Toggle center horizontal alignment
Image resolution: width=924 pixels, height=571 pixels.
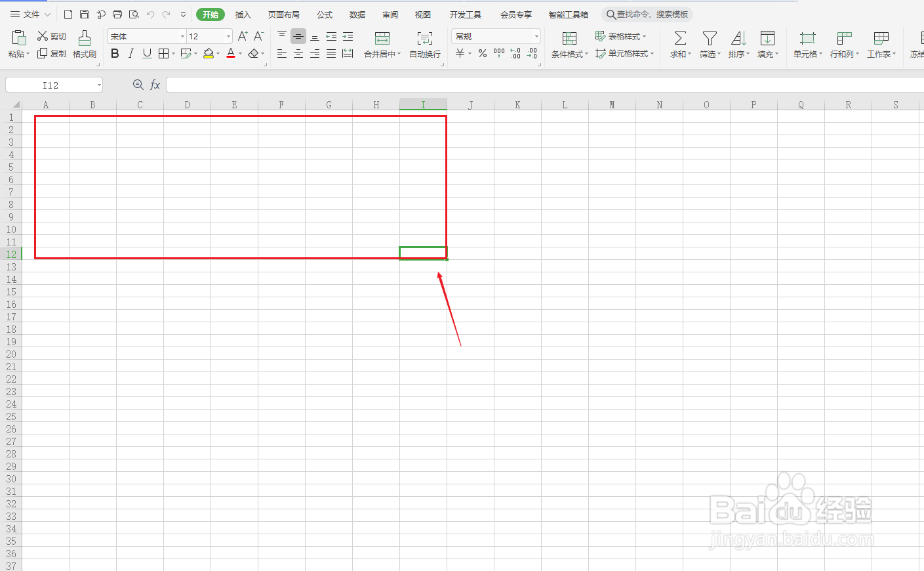tap(298, 53)
